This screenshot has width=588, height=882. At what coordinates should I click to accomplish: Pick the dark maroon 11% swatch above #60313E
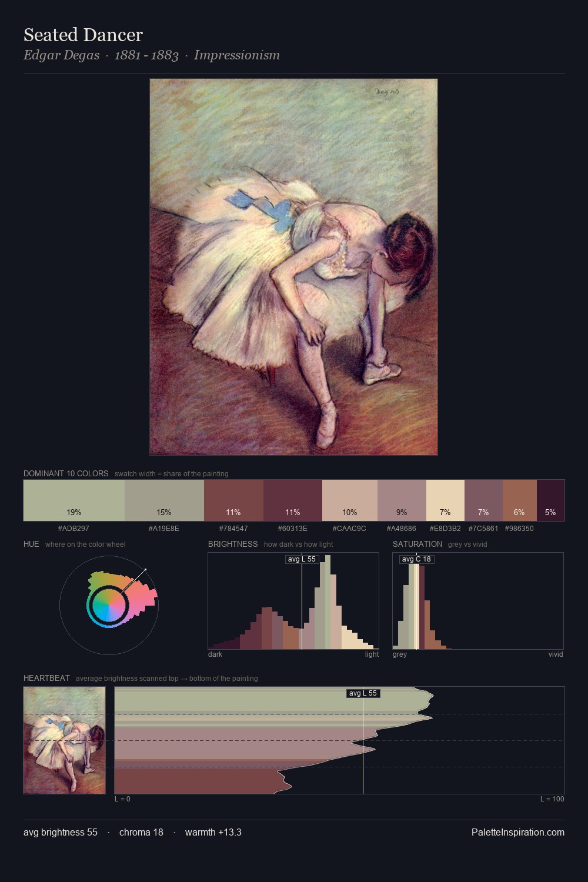(293, 500)
